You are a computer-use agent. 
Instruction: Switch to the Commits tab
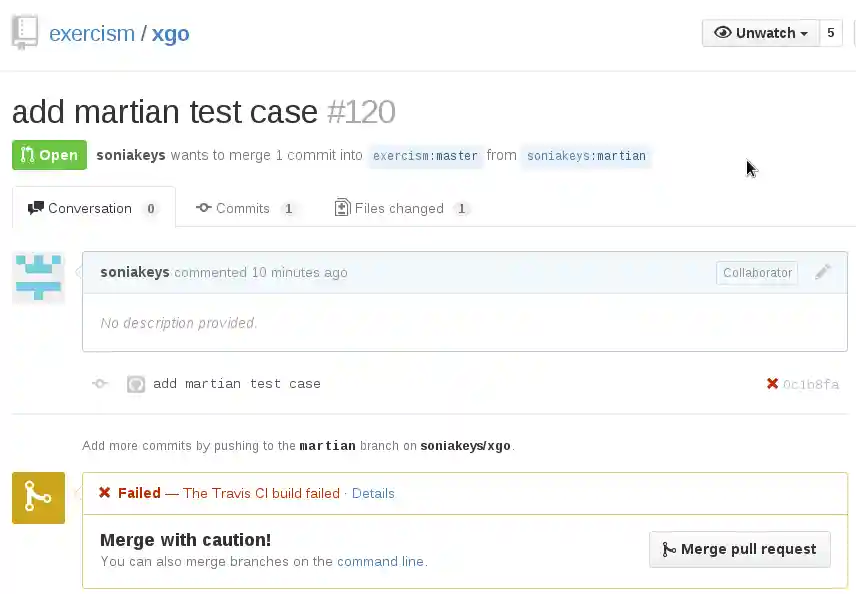[243, 208]
